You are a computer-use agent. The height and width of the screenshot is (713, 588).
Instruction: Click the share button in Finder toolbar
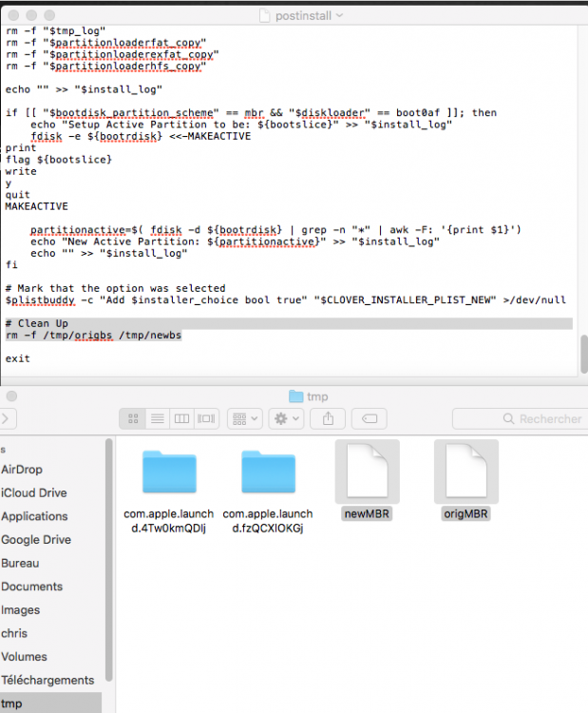click(328, 418)
